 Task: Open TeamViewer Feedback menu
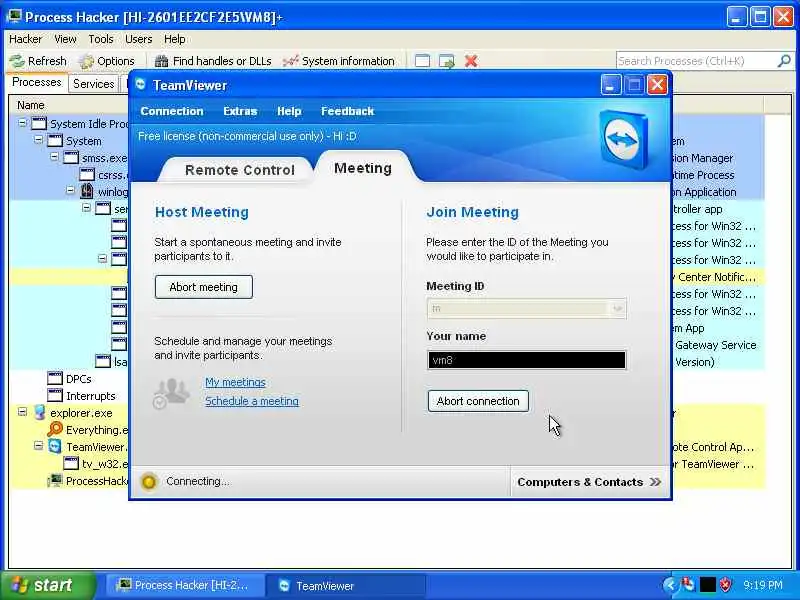[x=347, y=111]
